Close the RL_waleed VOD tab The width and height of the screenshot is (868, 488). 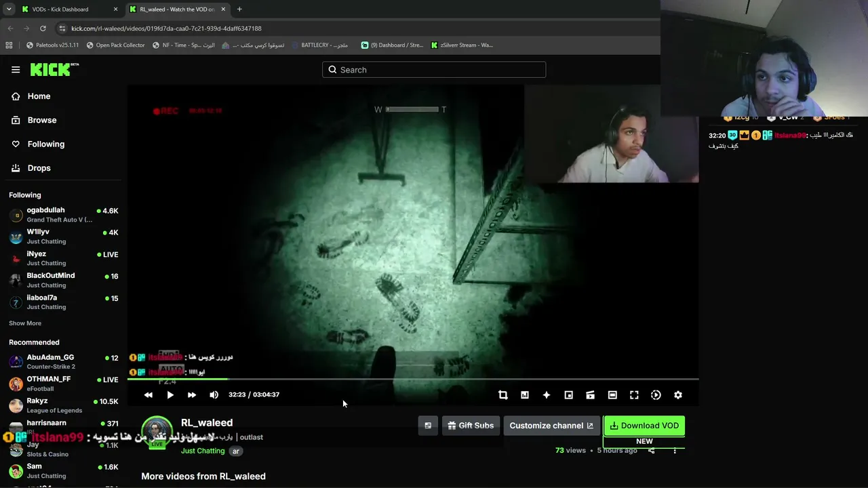coord(222,9)
